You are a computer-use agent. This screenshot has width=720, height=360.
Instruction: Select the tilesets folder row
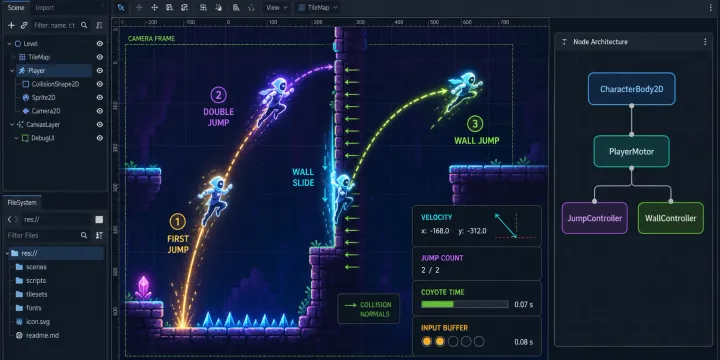point(54,294)
